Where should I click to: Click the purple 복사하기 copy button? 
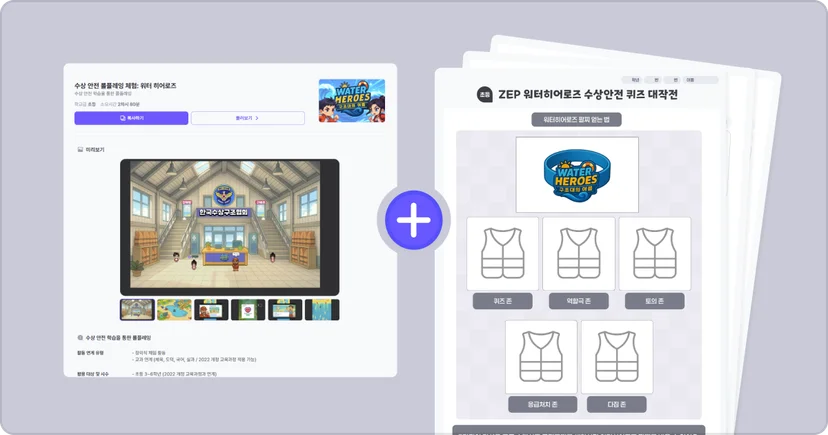point(131,118)
